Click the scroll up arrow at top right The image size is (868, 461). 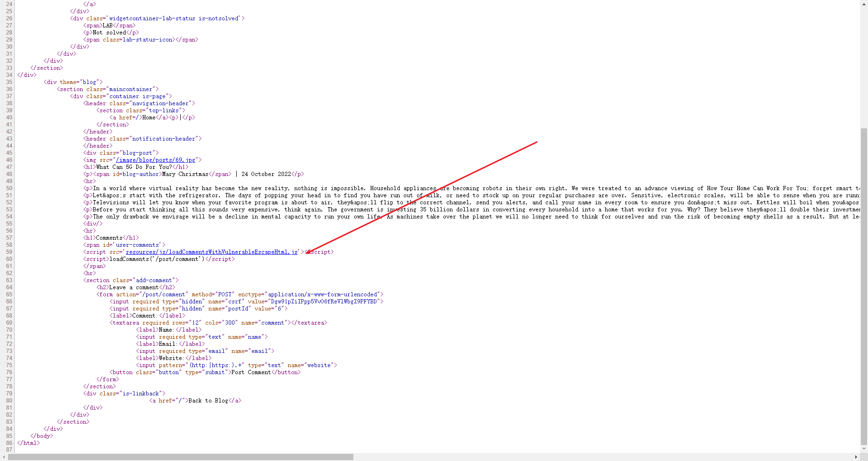864,4
